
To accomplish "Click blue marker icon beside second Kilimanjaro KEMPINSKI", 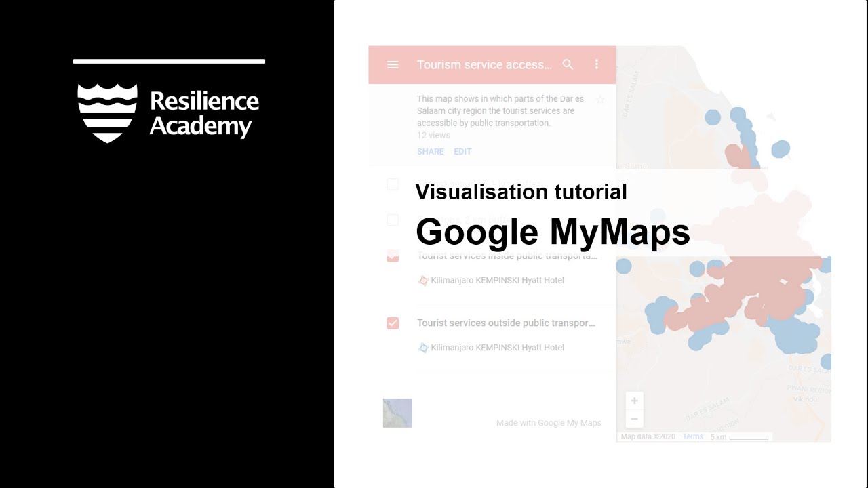I will 423,348.
